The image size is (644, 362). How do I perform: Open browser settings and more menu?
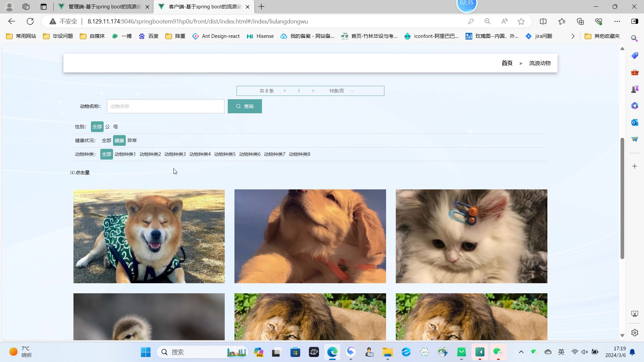click(617, 21)
